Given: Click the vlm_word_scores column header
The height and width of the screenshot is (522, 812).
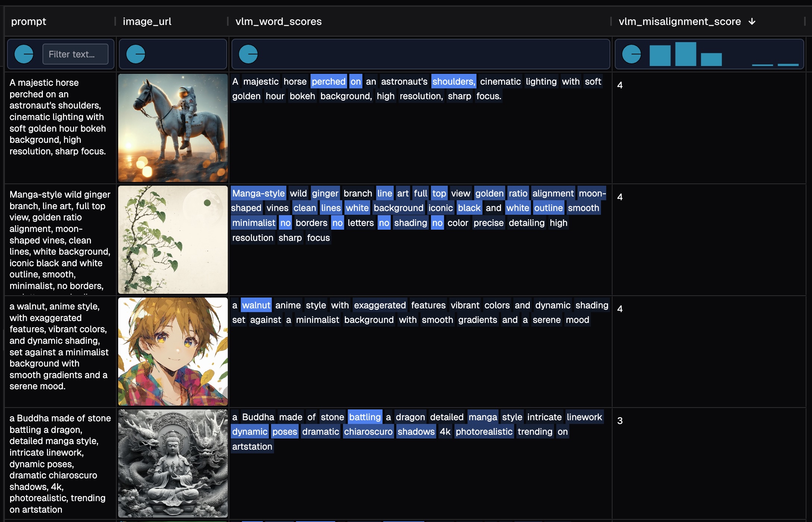Looking at the screenshot, I should click(x=278, y=22).
